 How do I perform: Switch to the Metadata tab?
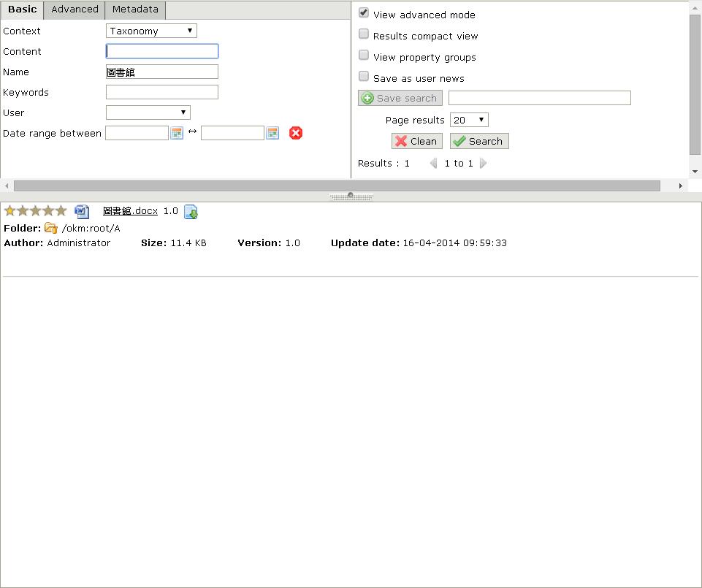point(135,9)
